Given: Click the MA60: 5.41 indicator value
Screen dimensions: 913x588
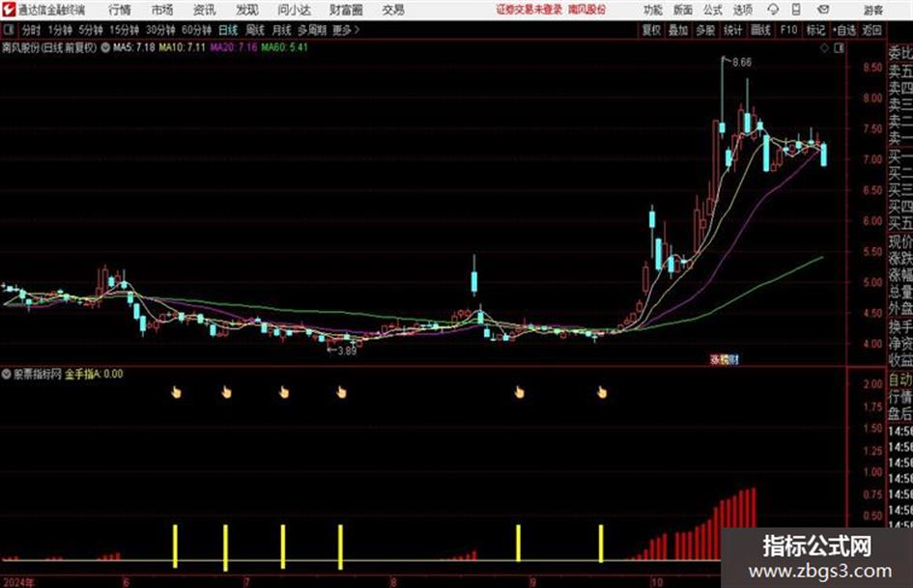Looking at the screenshot, I should tap(284, 47).
